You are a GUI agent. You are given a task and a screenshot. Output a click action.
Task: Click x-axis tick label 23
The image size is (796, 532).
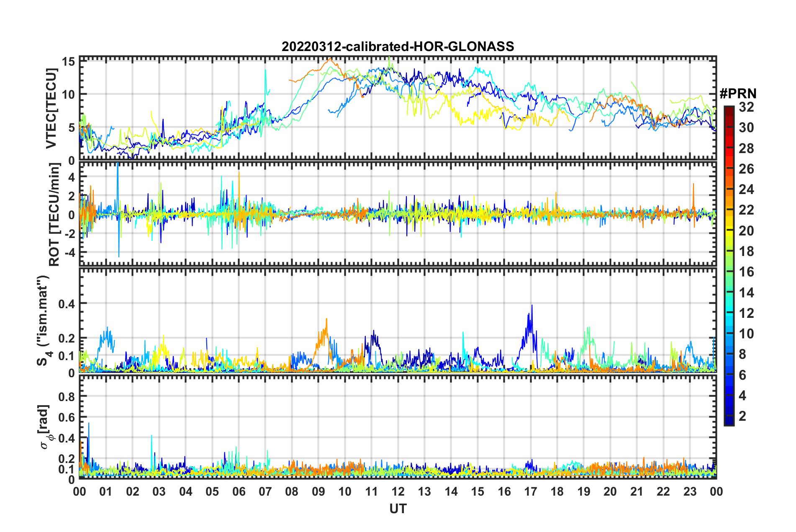(x=690, y=491)
